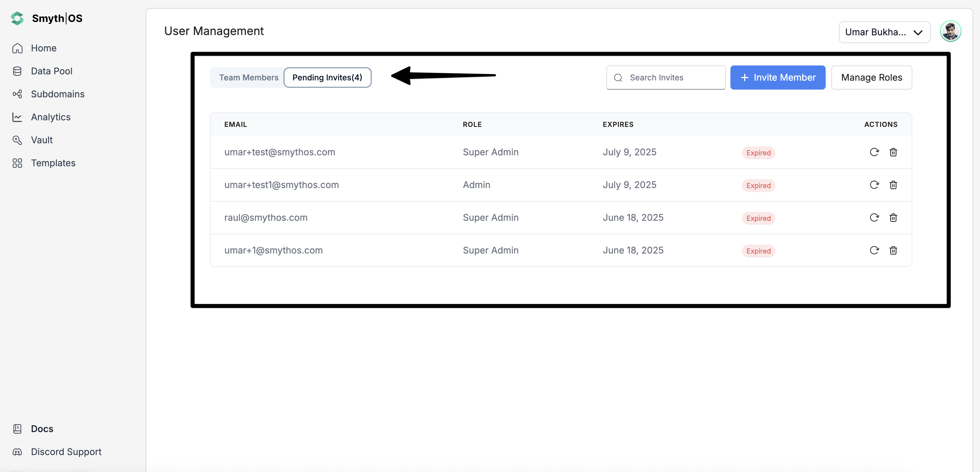Screen dimensions: 980x472
Task: Resend the invite for umar+test@smythos.com
Action: [875, 152]
